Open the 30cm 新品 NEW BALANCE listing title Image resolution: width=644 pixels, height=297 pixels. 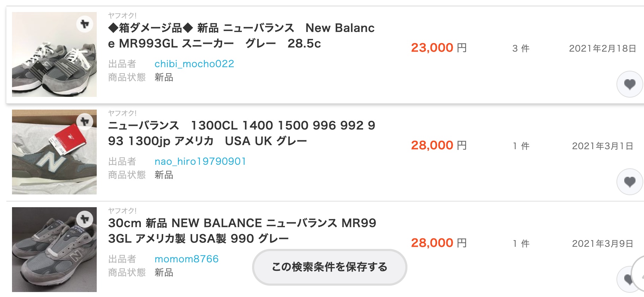point(242,231)
